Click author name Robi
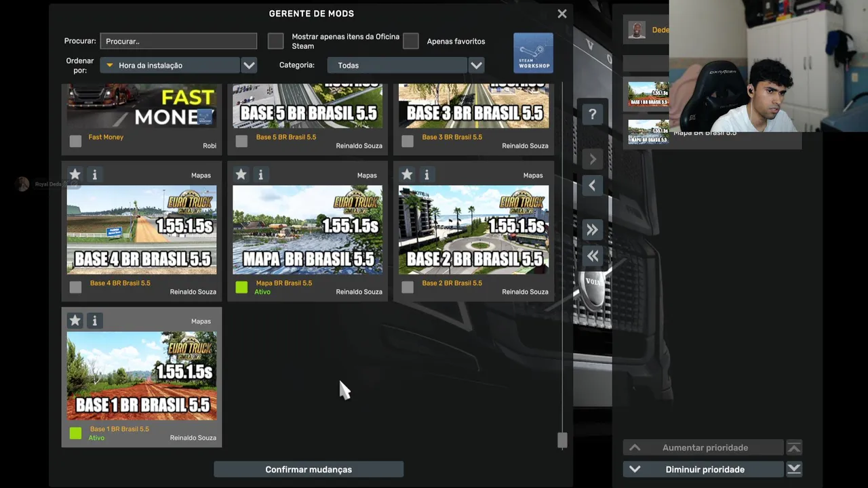 click(x=210, y=146)
